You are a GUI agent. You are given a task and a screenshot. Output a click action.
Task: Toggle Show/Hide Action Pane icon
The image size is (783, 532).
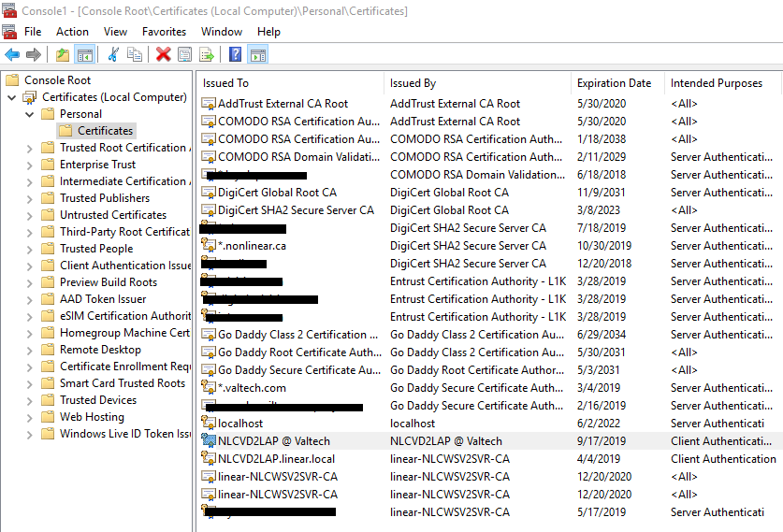coord(258,54)
